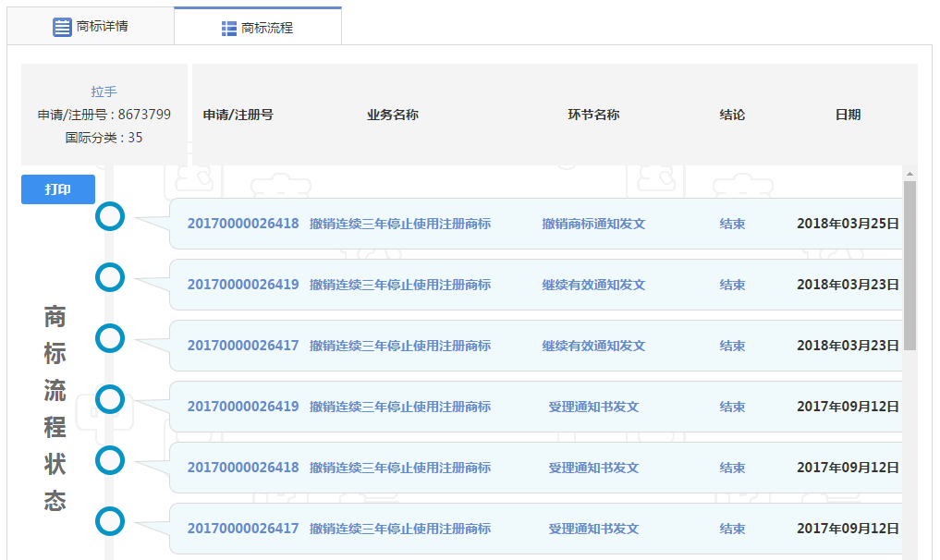Image resolution: width=940 pixels, height=560 pixels.
Task: Click the scrollbar up arrow
Action: [x=909, y=174]
